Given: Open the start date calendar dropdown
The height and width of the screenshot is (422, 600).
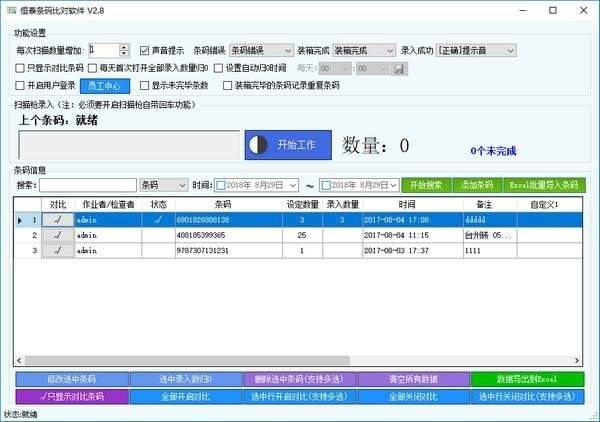Looking at the screenshot, I should 292,185.
